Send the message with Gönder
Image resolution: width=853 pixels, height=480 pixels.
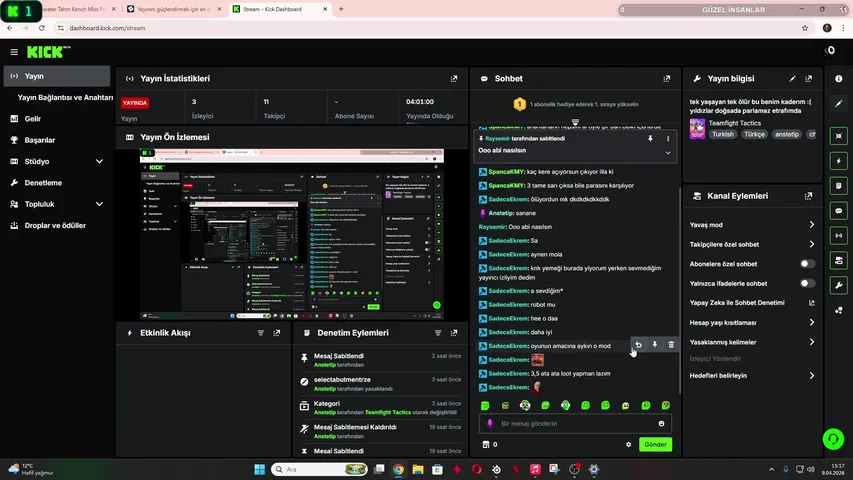point(655,445)
